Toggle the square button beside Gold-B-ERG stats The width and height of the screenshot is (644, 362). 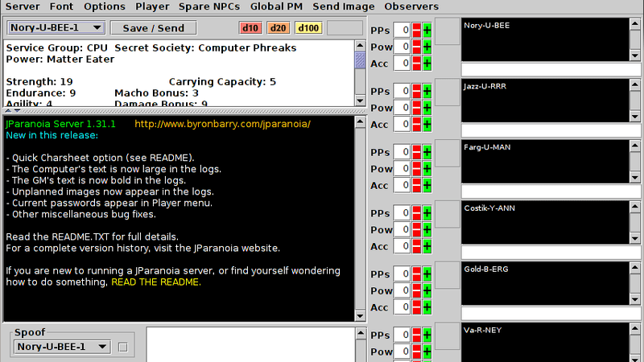tap(448, 275)
